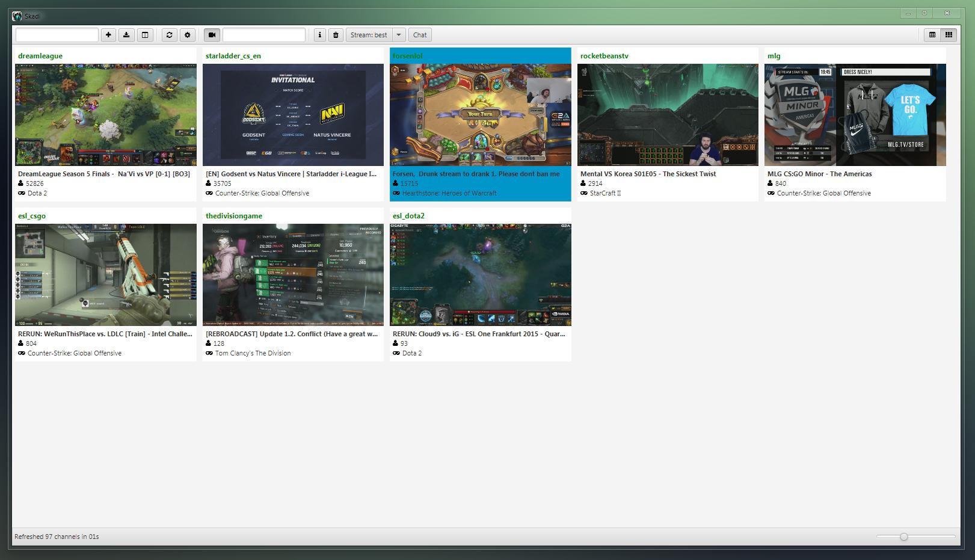Click title 'RERUN: WeRunThisPlace vs. LDLC [Train]'
This screenshot has width=975, height=560.
pyautogui.click(x=105, y=334)
